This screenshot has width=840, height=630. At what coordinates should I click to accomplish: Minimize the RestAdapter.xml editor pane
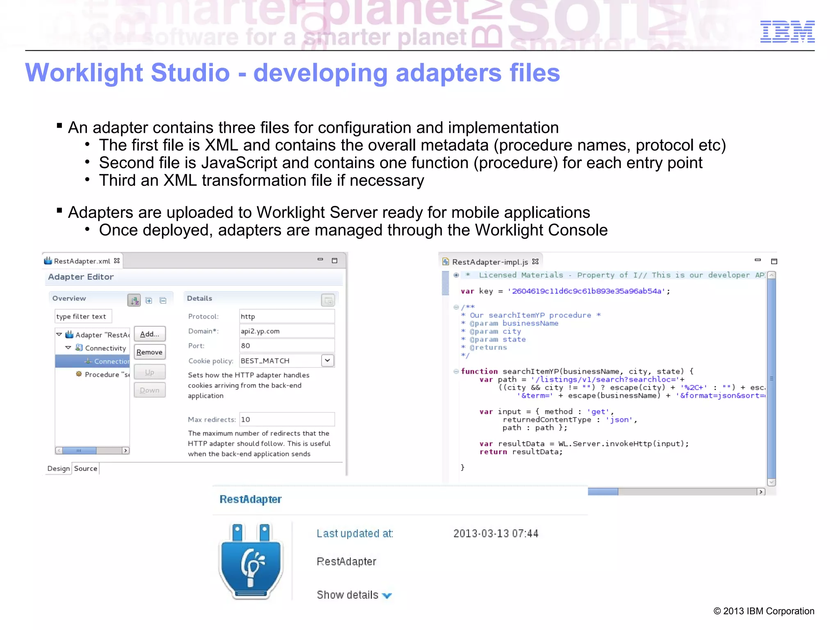[x=320, y=260]
